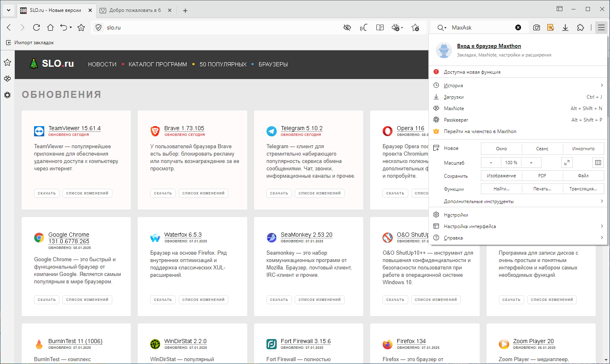Expand the 'История' submenu
The height and width of the screenshot is (364, 610).
point(518,86)
